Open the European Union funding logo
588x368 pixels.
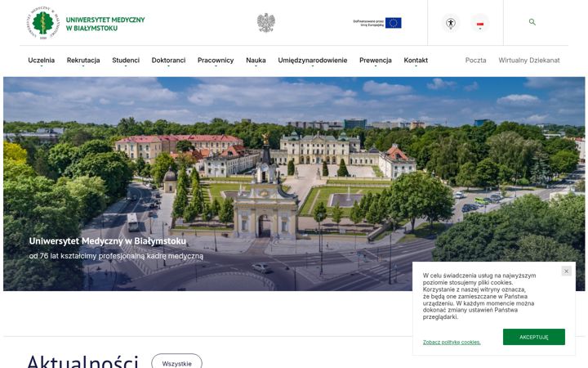pos(377,23)
